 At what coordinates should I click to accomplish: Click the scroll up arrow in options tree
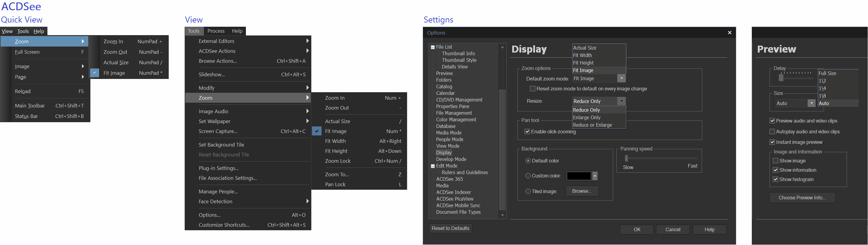point(502,47)
